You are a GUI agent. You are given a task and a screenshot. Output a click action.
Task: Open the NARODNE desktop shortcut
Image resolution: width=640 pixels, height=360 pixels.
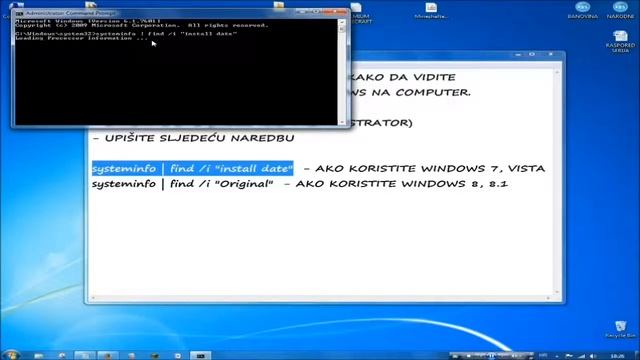coord(620,10)
